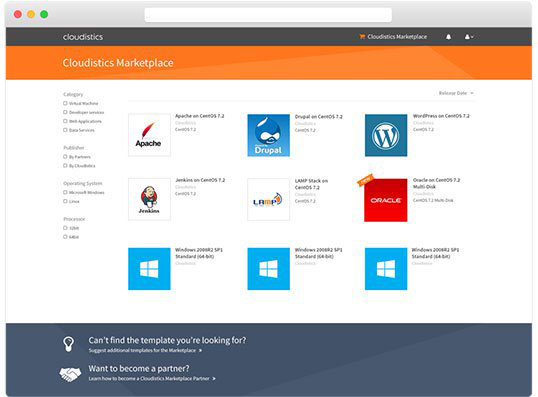Screen dimensions: 538x397
Task: Click the LAMP stack logo tile
Action: [268, 199]
